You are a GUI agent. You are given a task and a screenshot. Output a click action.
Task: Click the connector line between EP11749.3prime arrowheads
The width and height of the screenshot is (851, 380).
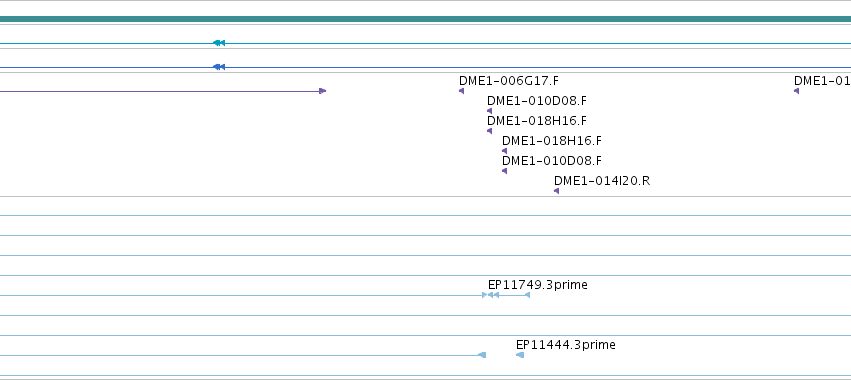512,295
